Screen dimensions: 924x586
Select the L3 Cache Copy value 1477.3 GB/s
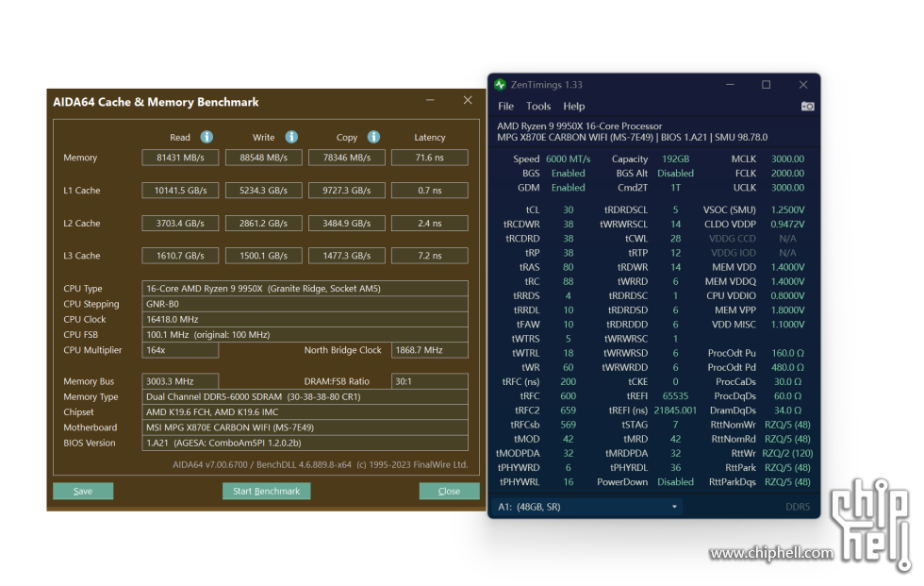[x=347, y=256]
